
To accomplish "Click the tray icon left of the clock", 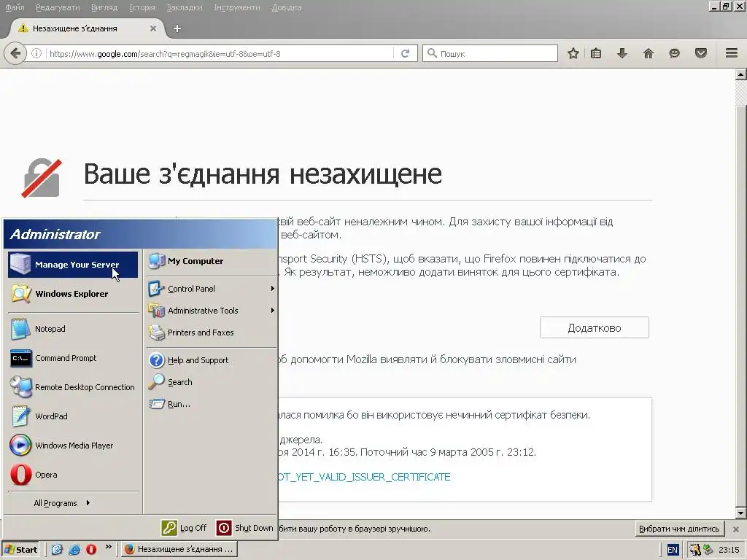I will point(708,550).
